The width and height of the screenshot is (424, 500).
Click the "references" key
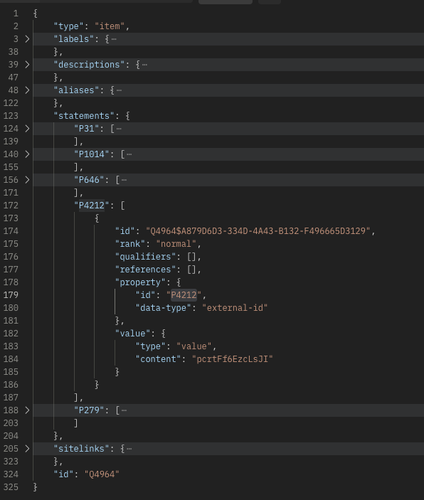click(x=145, y=269)
